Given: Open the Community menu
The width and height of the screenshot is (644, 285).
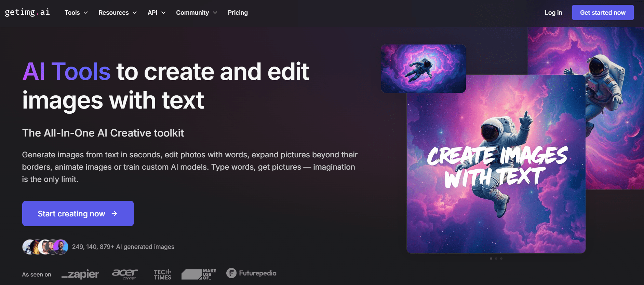Looking at the screenshot, I should click(x=197, y=13).
